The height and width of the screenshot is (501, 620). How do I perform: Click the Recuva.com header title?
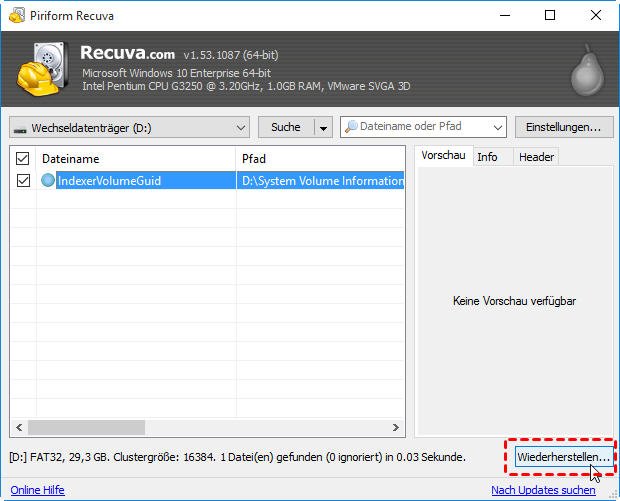[x=127, y=53]
